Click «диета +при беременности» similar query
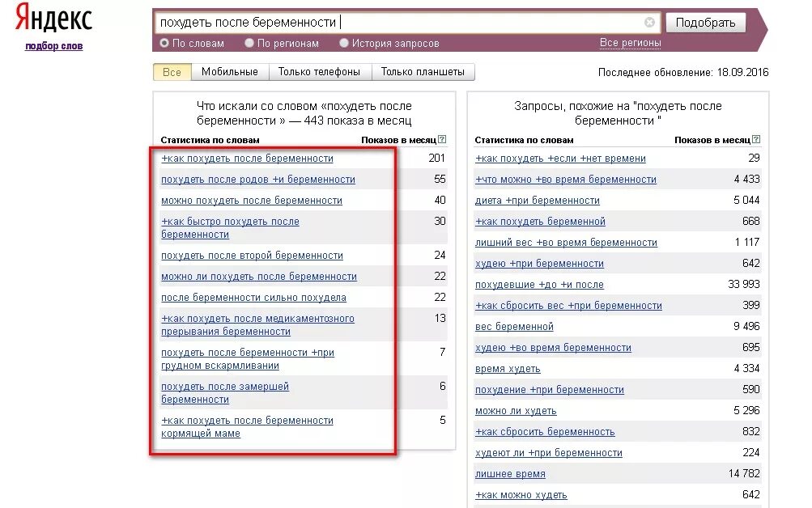 coord(538,201)
